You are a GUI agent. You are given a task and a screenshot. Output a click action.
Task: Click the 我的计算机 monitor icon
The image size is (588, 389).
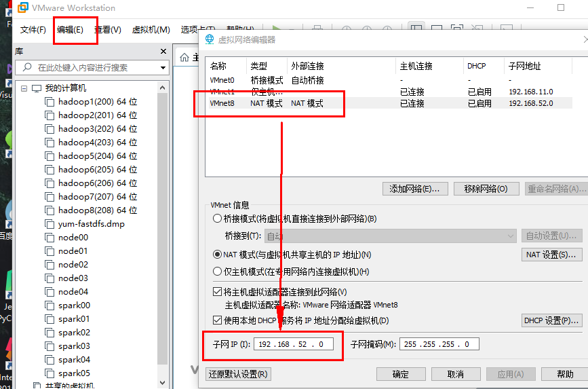pos(37,88)
